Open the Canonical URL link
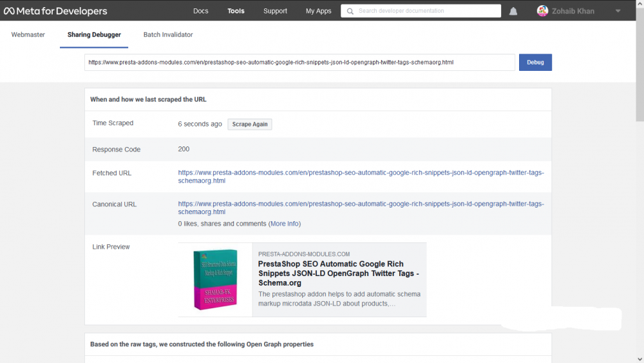The image size is (644, 363). 361,208
